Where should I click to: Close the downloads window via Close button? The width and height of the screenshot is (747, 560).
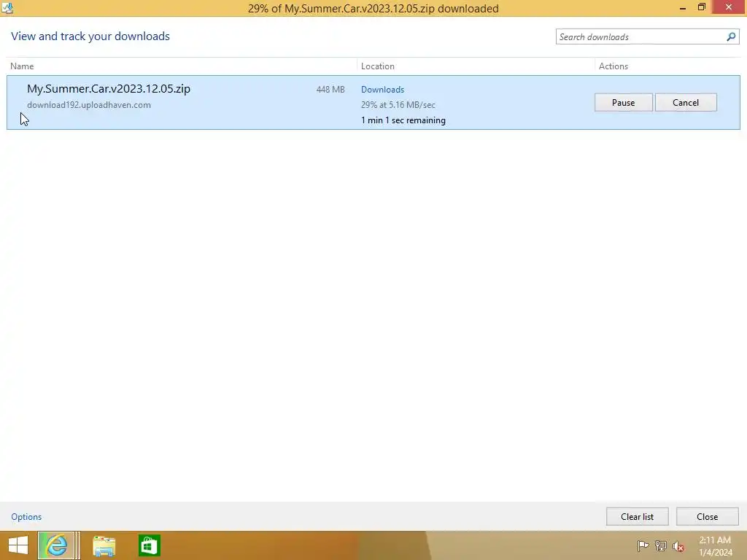point(707,517)
